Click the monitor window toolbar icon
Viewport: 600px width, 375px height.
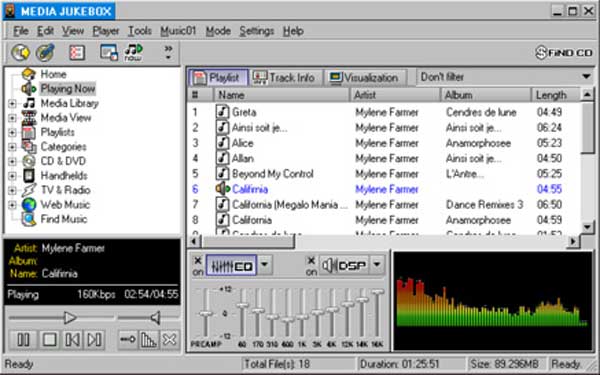click(109, 52)
